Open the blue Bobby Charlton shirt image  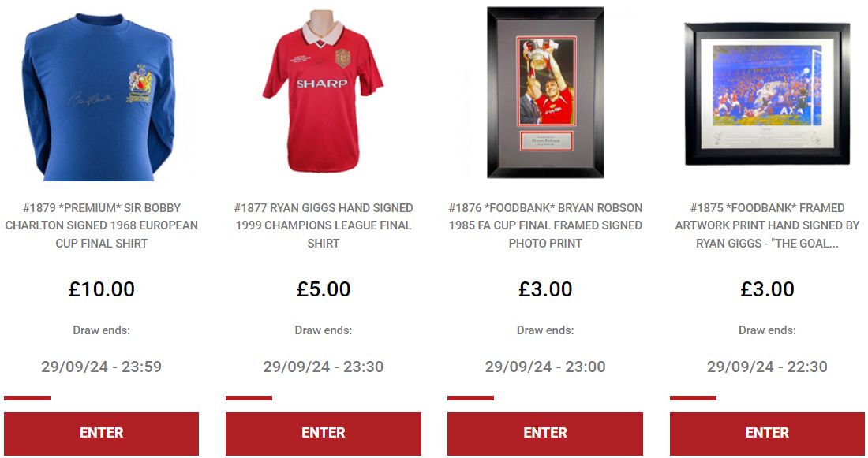point(101,94)
